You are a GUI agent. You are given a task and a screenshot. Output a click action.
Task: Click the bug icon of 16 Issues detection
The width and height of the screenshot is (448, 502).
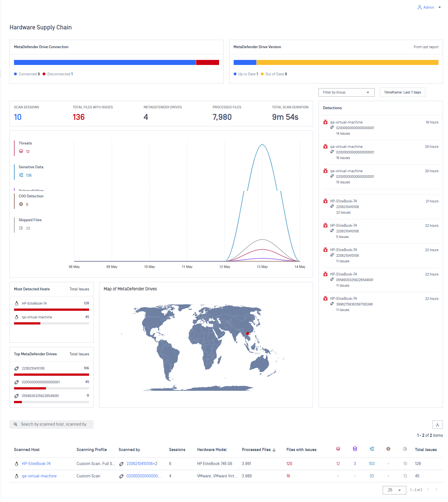[326, 147]
